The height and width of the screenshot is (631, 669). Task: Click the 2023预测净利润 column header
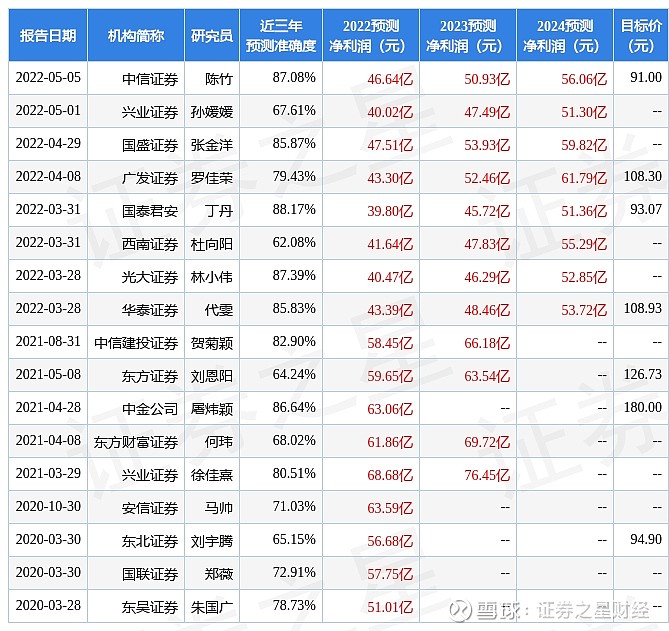click(468, 35)
